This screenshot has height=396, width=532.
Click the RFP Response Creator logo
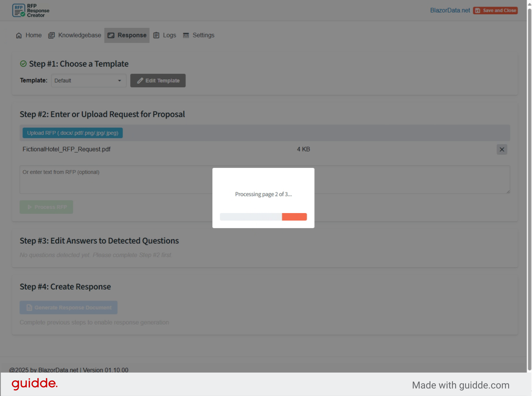click(30, 10)
